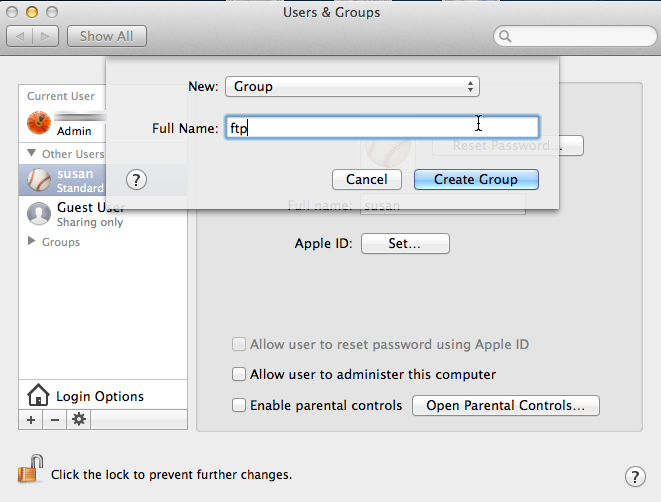Toggle Enable parental controls checkbox

239,406
